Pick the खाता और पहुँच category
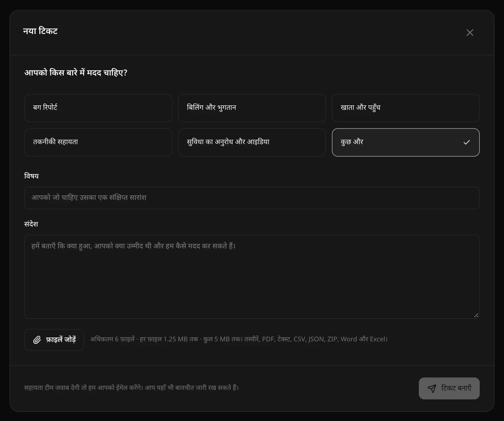This screenshot has height=421, width=504. (406, 108)
